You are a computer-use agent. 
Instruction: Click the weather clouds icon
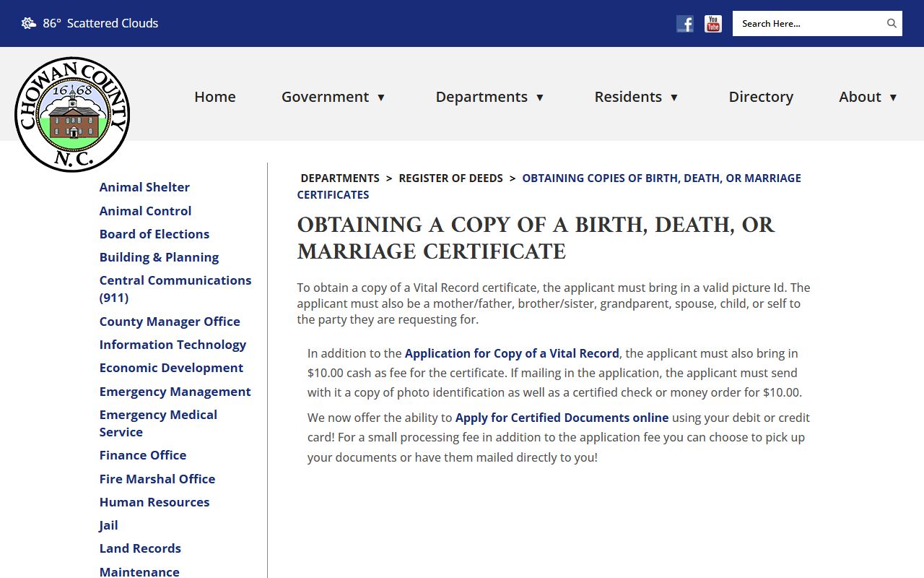(x=29, y=23)
